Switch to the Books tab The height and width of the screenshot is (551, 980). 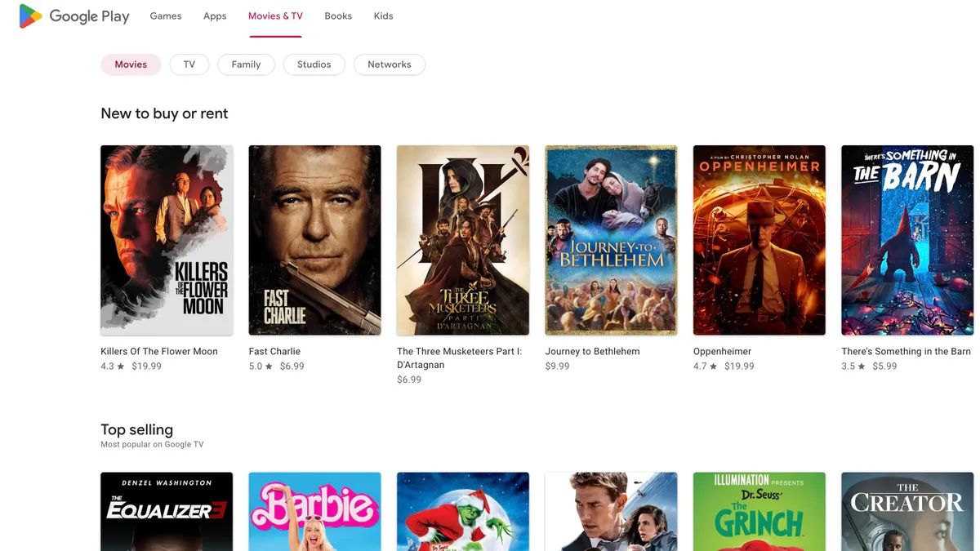(x=338, y=16)
